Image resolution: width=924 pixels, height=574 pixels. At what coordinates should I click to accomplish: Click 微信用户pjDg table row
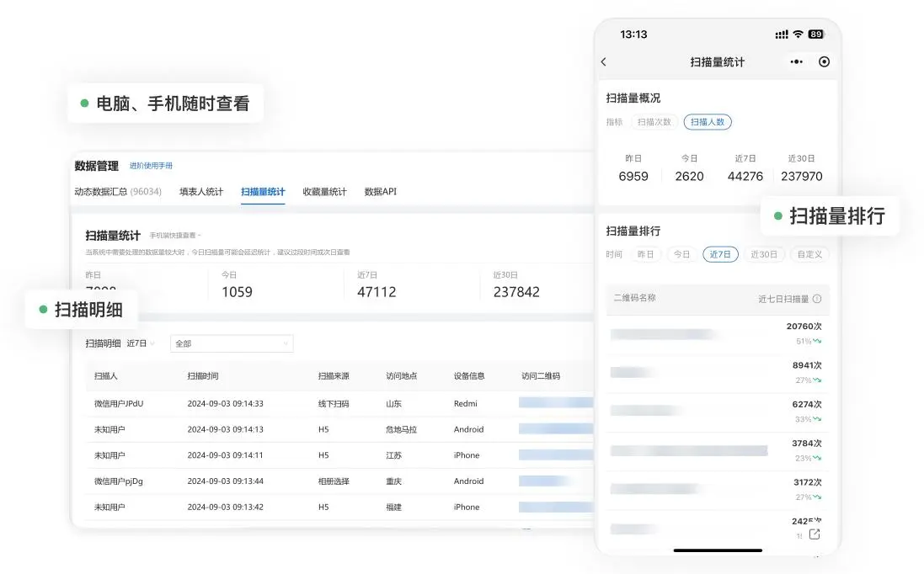(x=339, y=481)
